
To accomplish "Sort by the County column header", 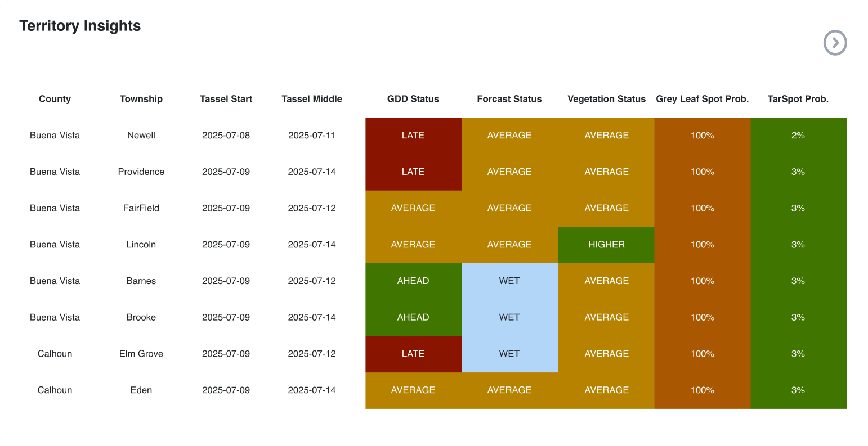I will [55, 98].
